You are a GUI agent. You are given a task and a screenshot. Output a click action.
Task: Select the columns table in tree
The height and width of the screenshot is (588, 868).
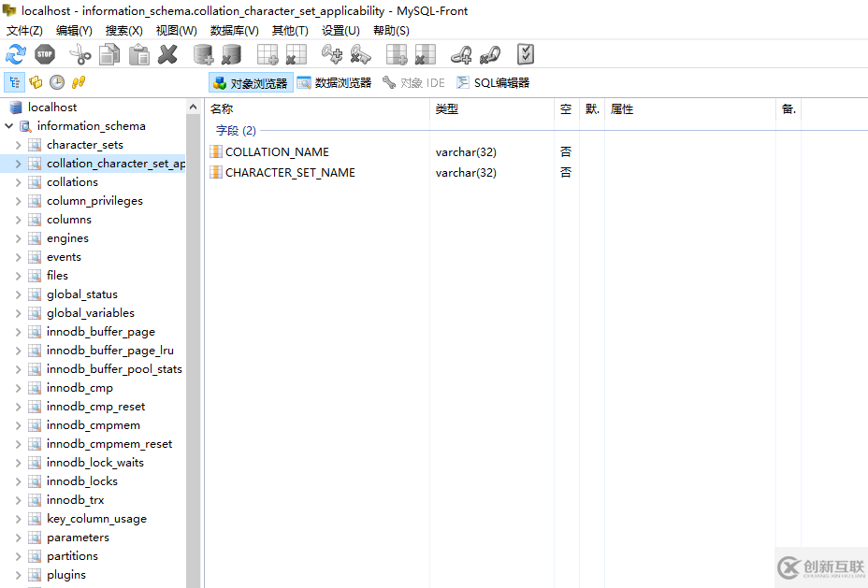tap(68, 220)
